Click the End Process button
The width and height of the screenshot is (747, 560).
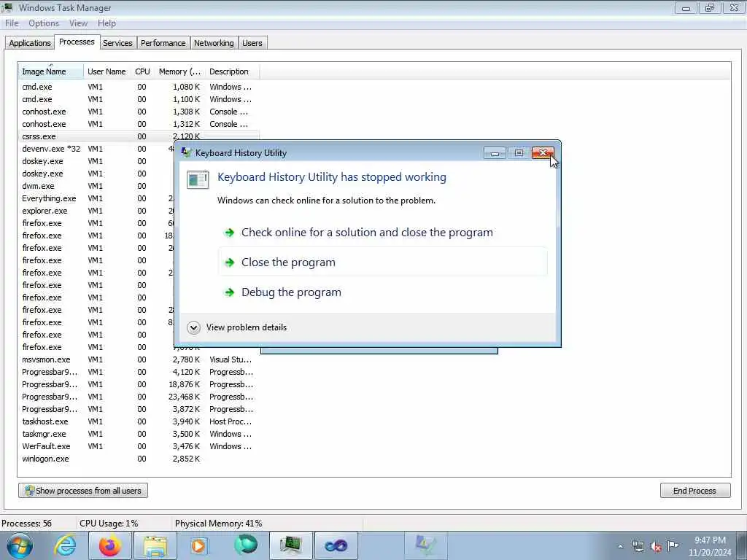coord(694,491)
